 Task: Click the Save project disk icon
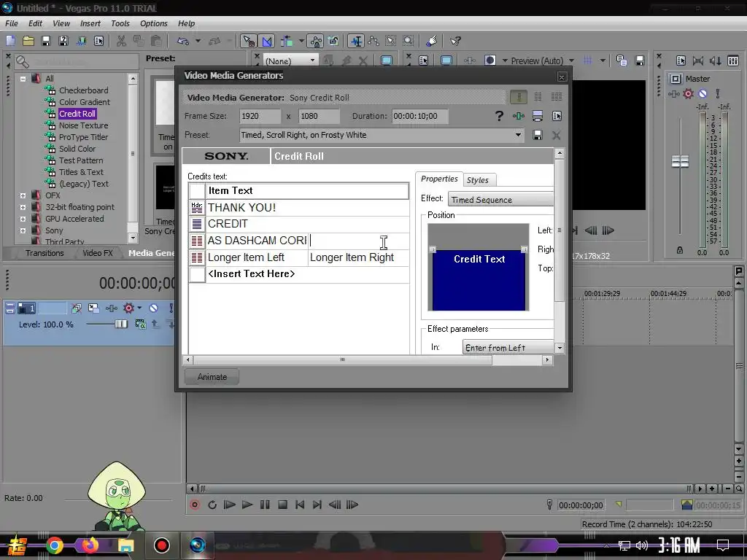(46, 42)
